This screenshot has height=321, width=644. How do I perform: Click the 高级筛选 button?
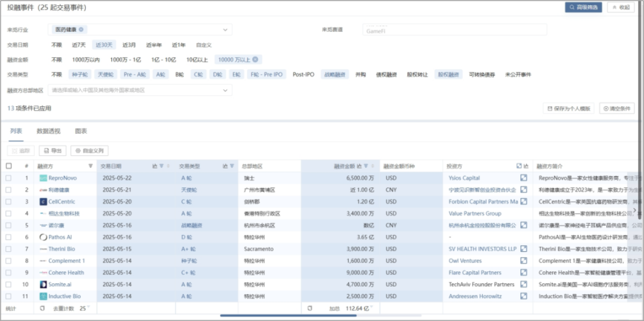coord(583,7)
